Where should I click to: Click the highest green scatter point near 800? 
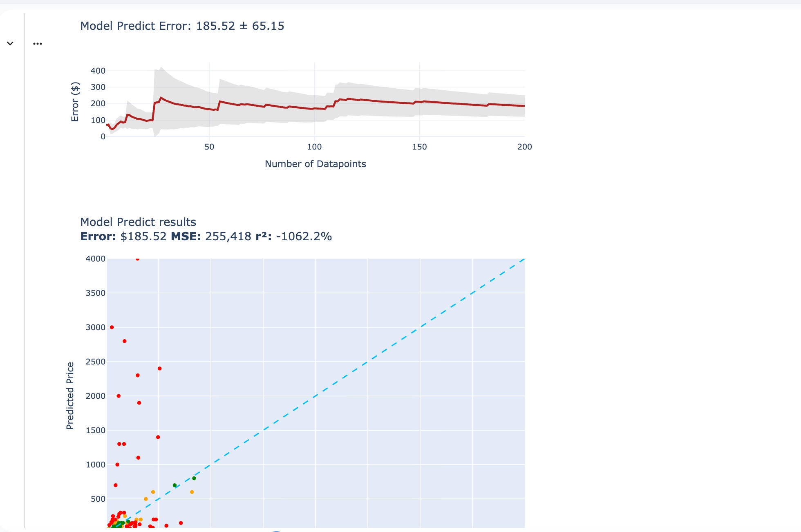(x=194, y=478)
